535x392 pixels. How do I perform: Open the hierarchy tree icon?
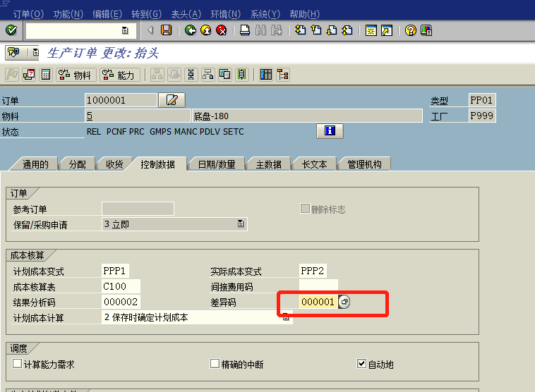(x=283, y=75)
